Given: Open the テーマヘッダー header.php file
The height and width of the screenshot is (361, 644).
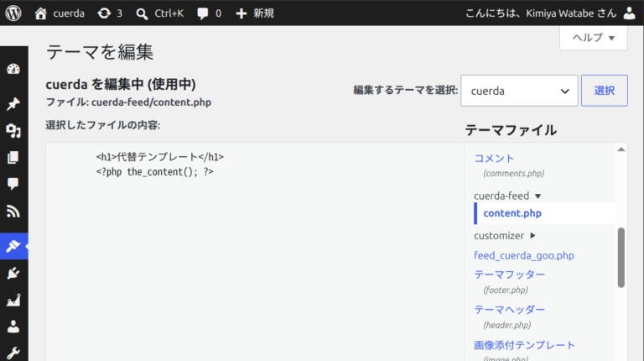Looking at the screenshot, I should tap(509, 310).
